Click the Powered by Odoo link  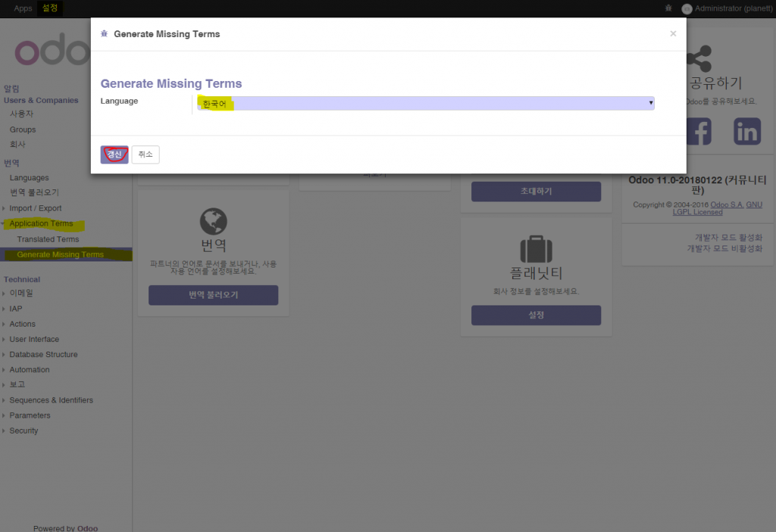[x=65, y=528]
